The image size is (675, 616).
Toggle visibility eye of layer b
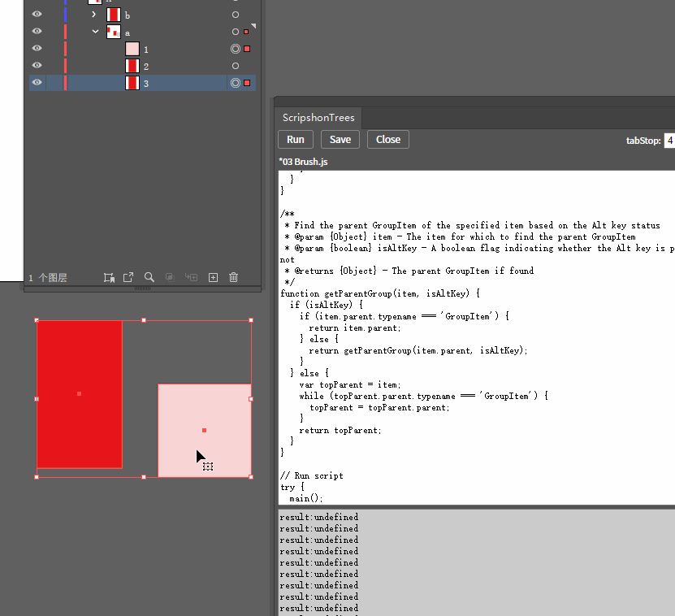point(37,14)
